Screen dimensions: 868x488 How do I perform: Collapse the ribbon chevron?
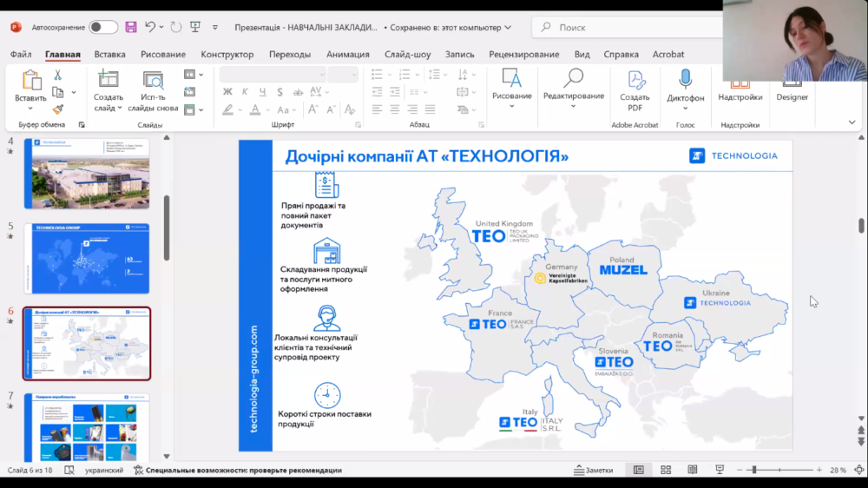[852, 122]
